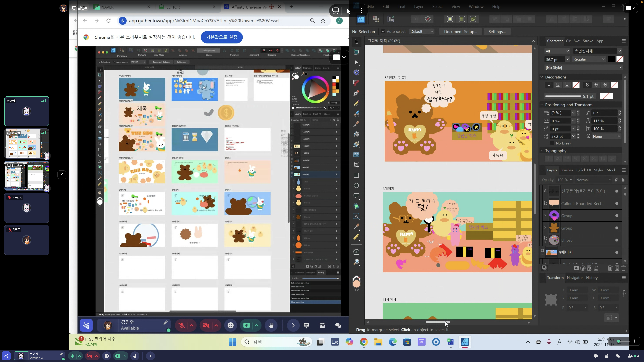This screenshot has height=362, width=644.
Task: Switch to Pixel Persona icon
Action: coord(376,19)
